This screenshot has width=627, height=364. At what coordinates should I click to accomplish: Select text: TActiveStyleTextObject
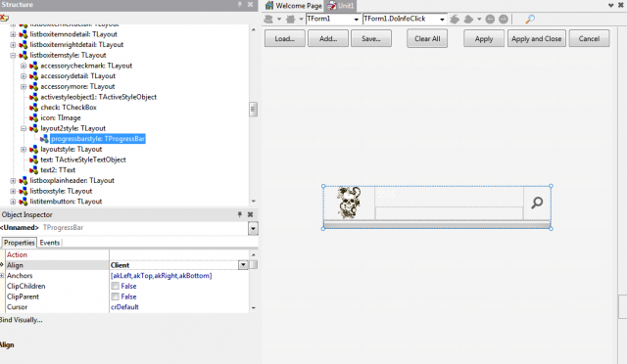tap(83, 159)
